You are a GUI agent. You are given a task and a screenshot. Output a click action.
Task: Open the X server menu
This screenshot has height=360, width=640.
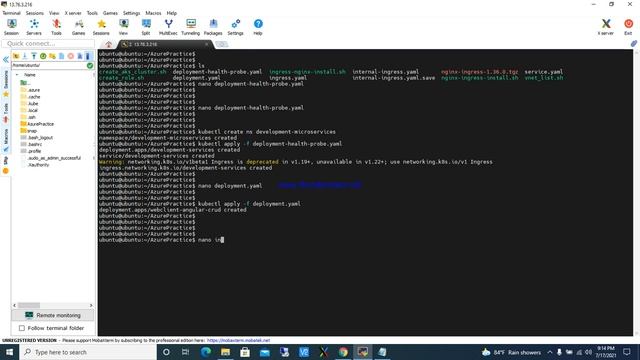(73, 13)
